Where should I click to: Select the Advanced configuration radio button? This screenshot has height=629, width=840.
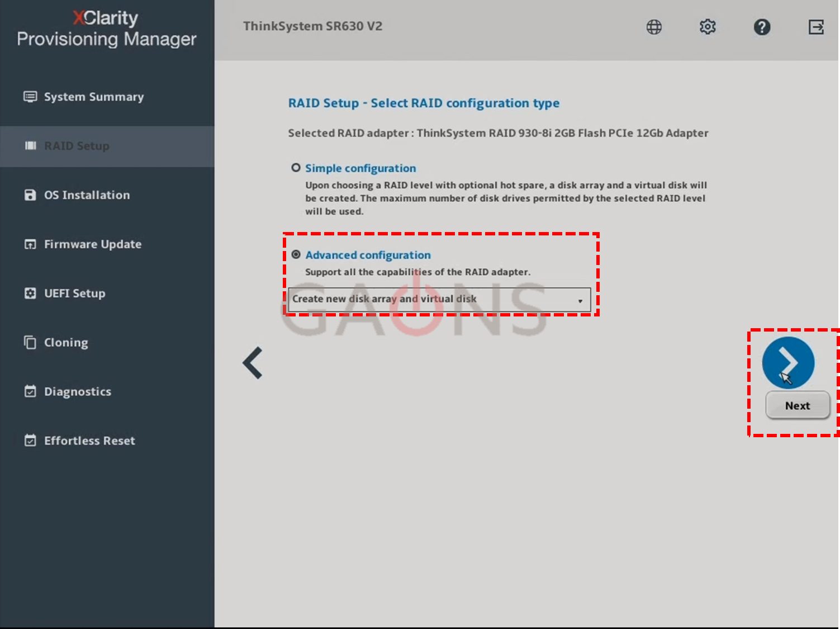point(296,255)
